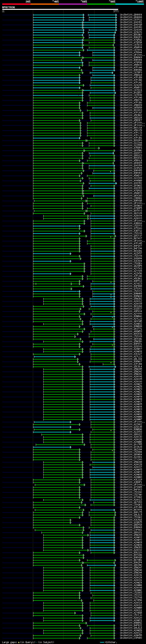Click the green ~80% identity color segment
The image size is (146, 644).
coord(101,4)
